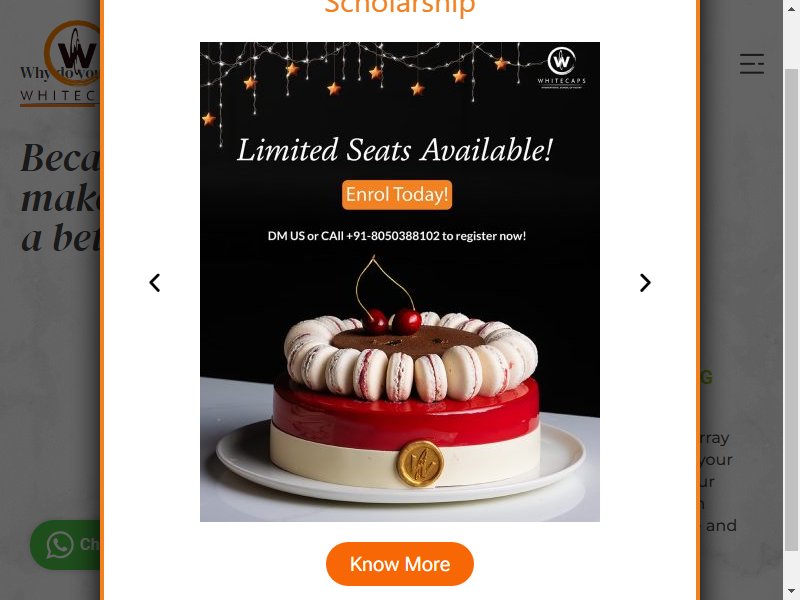Click the Know More button
The image size is (800, 600).
pos(400,564)
